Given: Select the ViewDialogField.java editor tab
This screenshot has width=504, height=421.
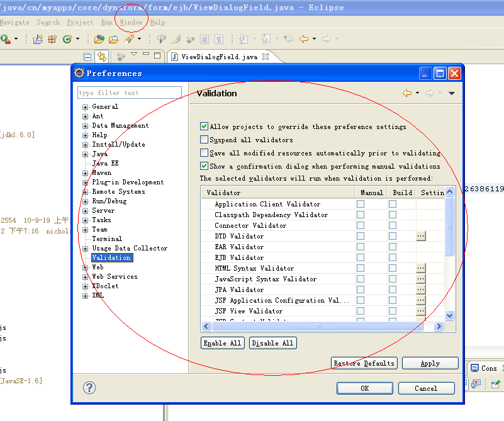Looking at the screenshot, I should 219,57.
